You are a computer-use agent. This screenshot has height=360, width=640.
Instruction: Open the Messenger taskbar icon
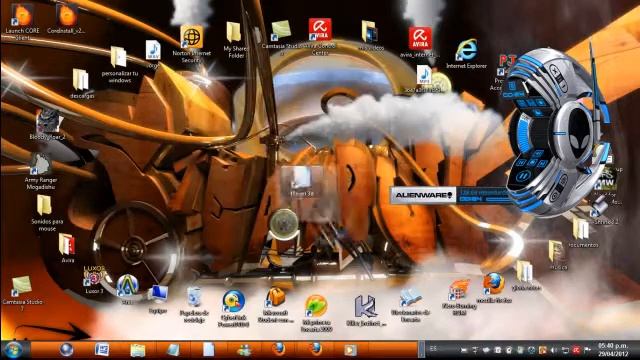click(x=244, y=350)
